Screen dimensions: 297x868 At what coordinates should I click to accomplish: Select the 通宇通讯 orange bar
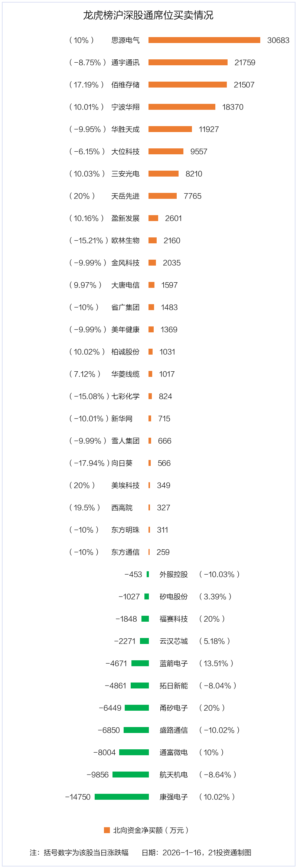pyautogui.click(x=188, y=62)
